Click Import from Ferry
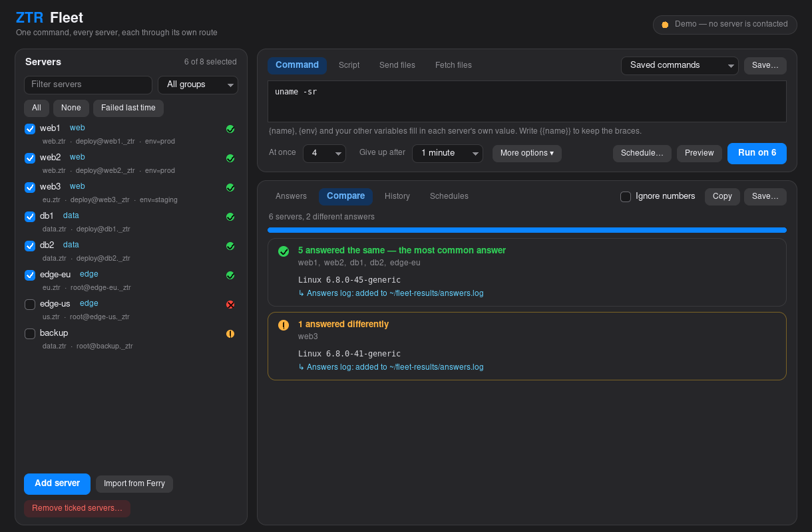 pyautogui.click(x=134, y=484)
